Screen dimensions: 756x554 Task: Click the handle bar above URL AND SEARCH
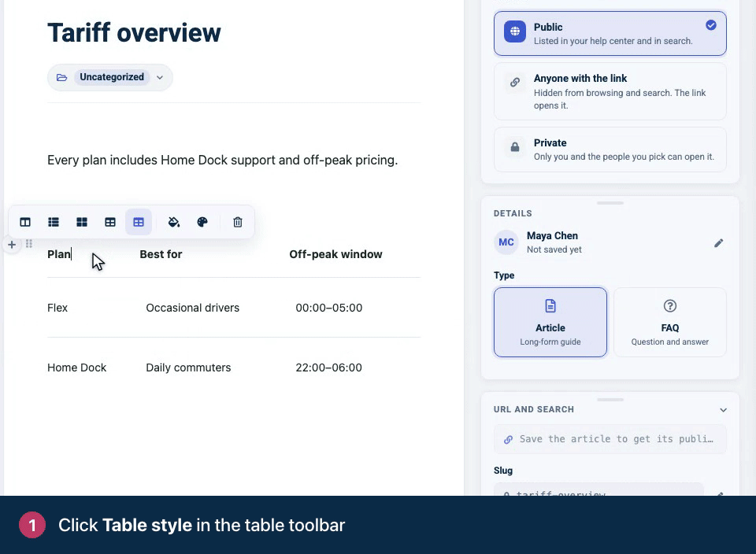click(x=610, y=400)
